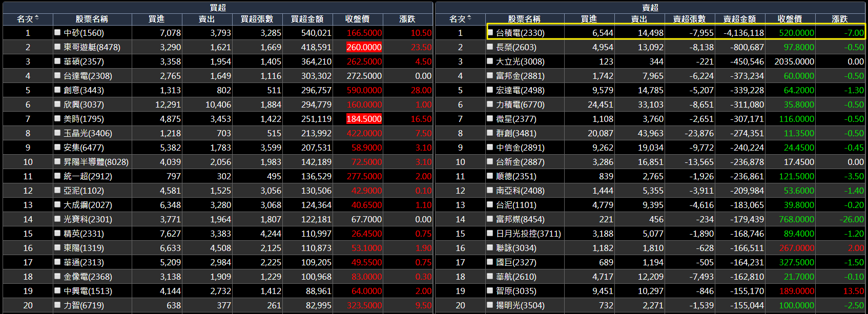868x314 pixels.
Task: Click the 賣出 header in sell panel
Action: tap(639, 19)
